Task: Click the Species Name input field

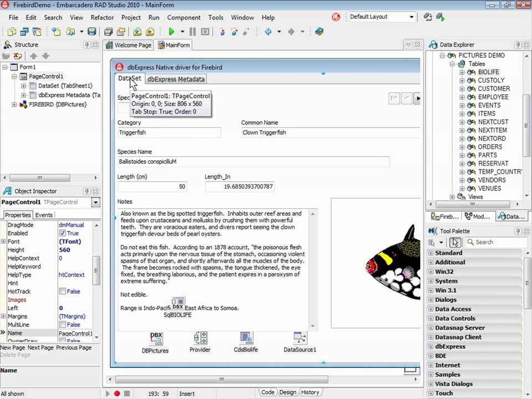Action: [x=253, y=161]
